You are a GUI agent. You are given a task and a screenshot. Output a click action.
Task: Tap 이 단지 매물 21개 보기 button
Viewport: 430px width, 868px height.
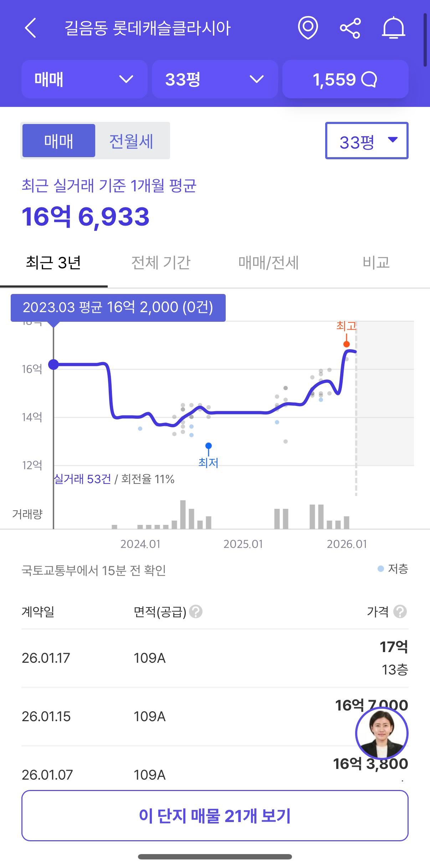[x=215, y=816]
